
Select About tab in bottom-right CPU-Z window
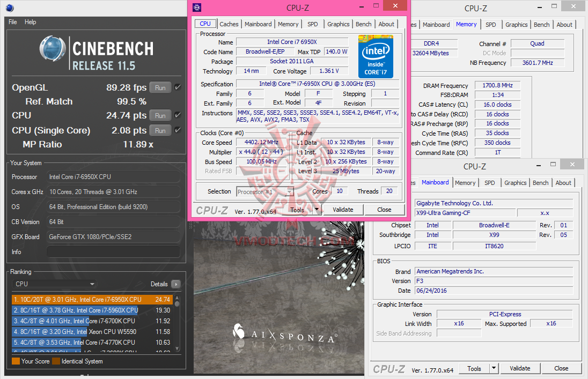click(563, 183)
